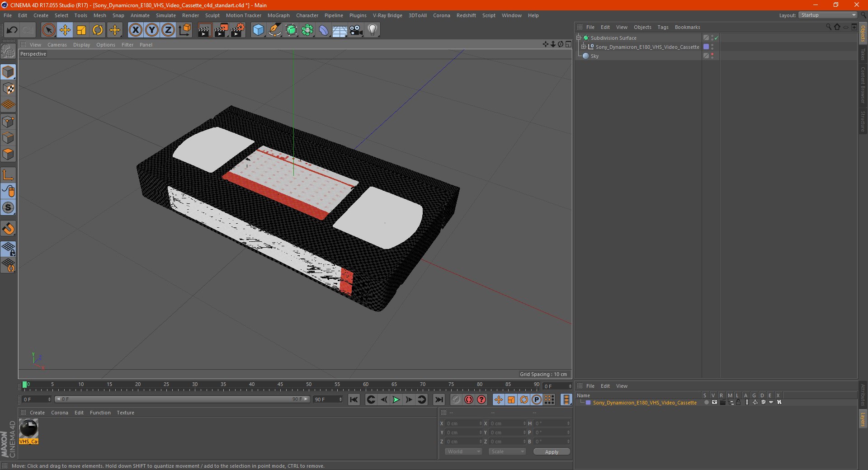This screenshot has height=470, width=868.
Task: Open the Edit Render Settings icon
Action: (238, 30)
